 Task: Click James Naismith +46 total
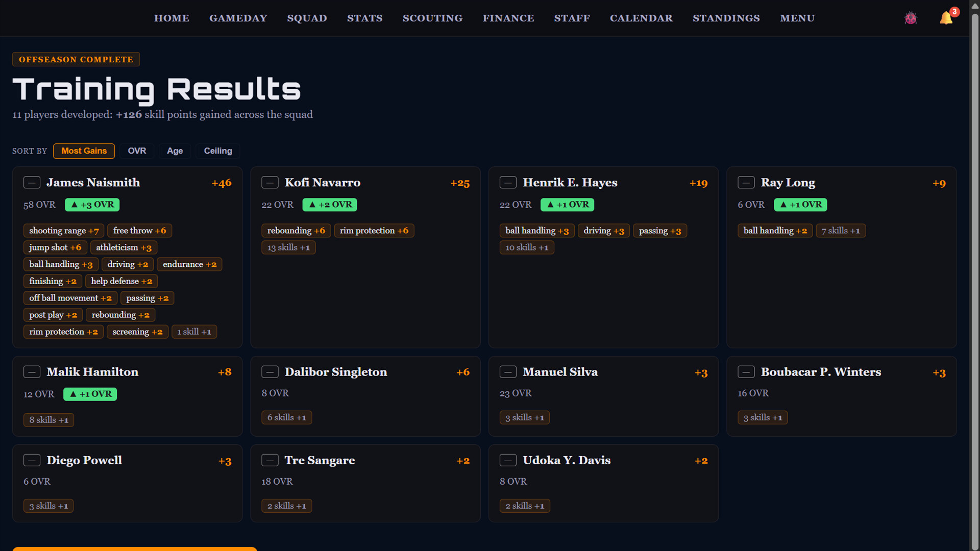pyautogui.click(x=222, y=183)
